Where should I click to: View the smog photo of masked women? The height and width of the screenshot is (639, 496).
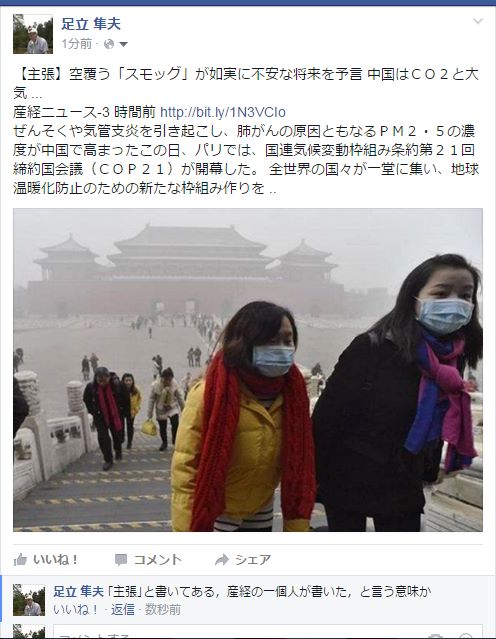point(248,370)
